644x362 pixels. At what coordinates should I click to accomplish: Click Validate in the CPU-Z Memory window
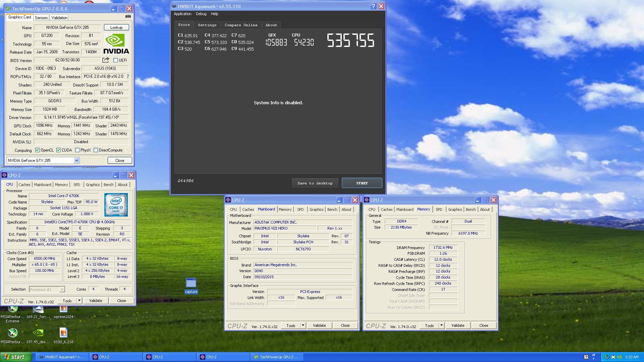(458, 325)
